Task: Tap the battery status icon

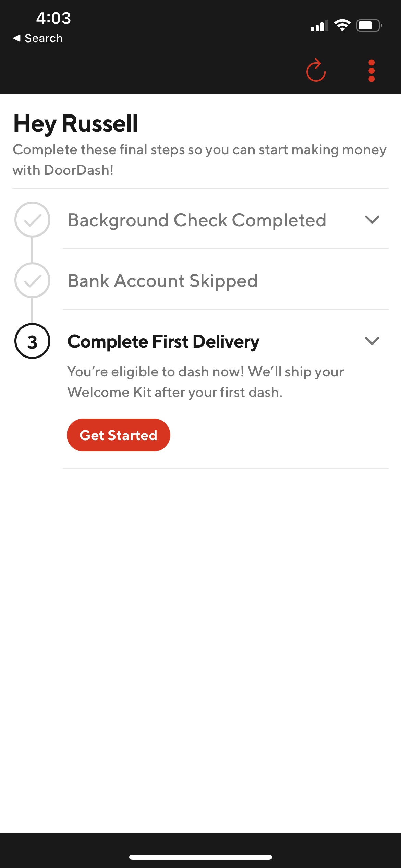Action: (369, 25)
